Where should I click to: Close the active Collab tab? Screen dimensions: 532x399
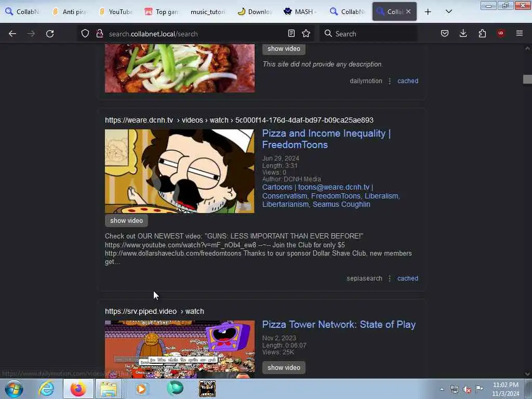pyautogui.click(x=408, y=11)
